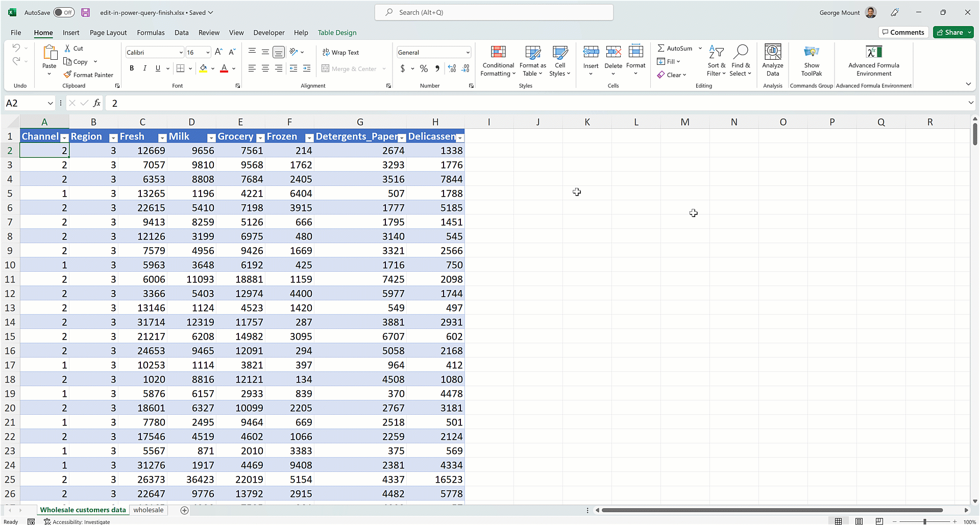Toggle underline formatting
This screenshot has height=525, width=980.
[x=158, y=68]
